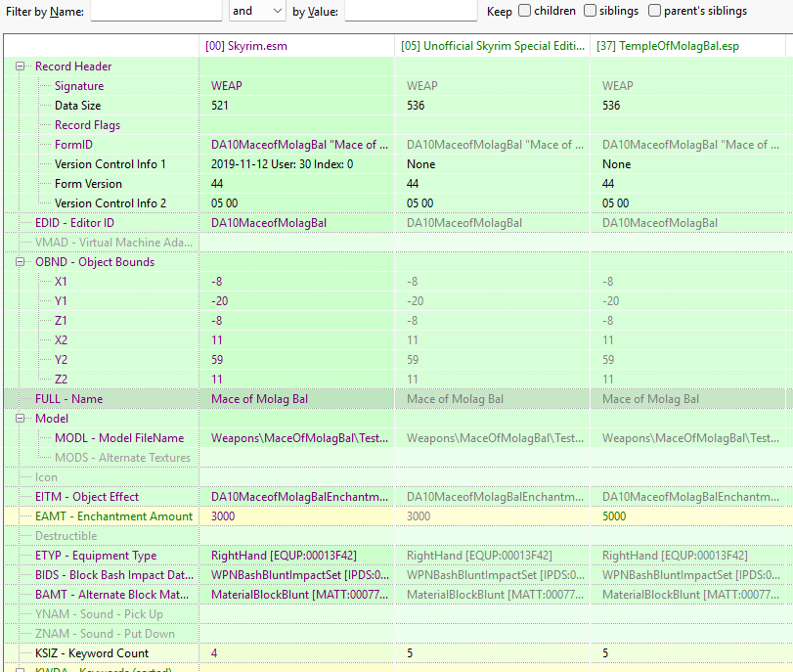Viewport: 793px width, 672px height.
Task: Click 'Mace of Molag Bal' in Skyrim.esm column
Action: tap(259, 399)
